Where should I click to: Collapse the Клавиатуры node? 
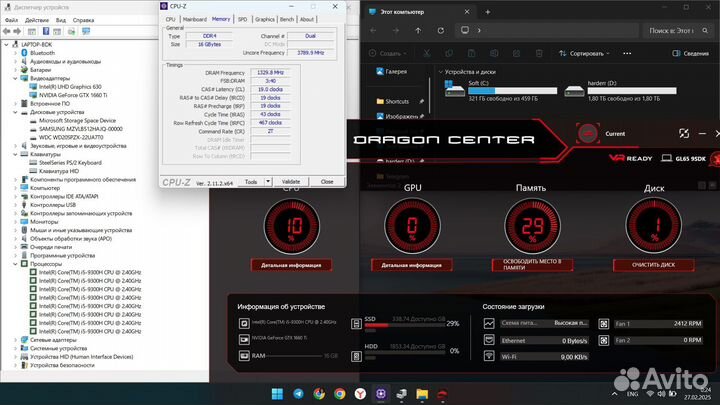click(x=15, y=154)
